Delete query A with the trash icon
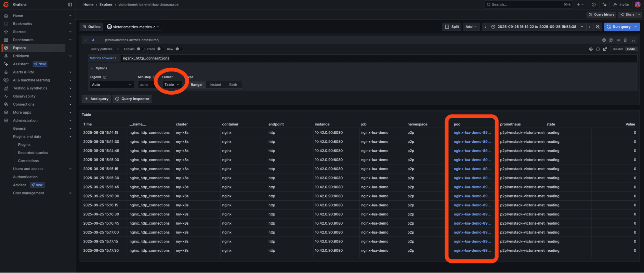 (x=625, y=40)
